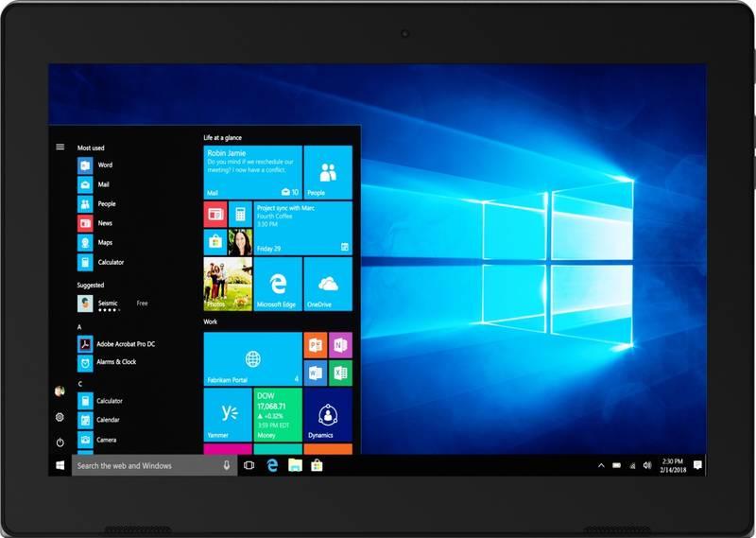This screenshot has width=756, height=538.
Task: Click the Power button in Start
Action: (x=60, y=443)
